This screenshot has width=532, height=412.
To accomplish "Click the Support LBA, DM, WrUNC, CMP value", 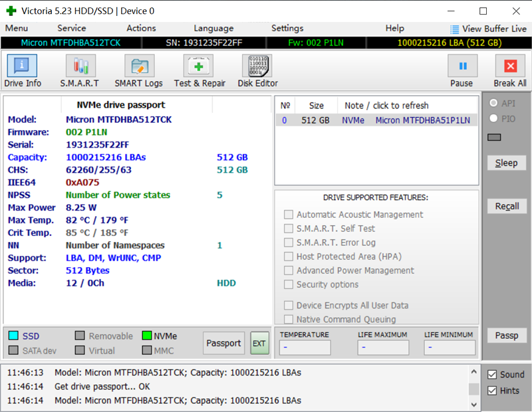I will tap(113, 258).
